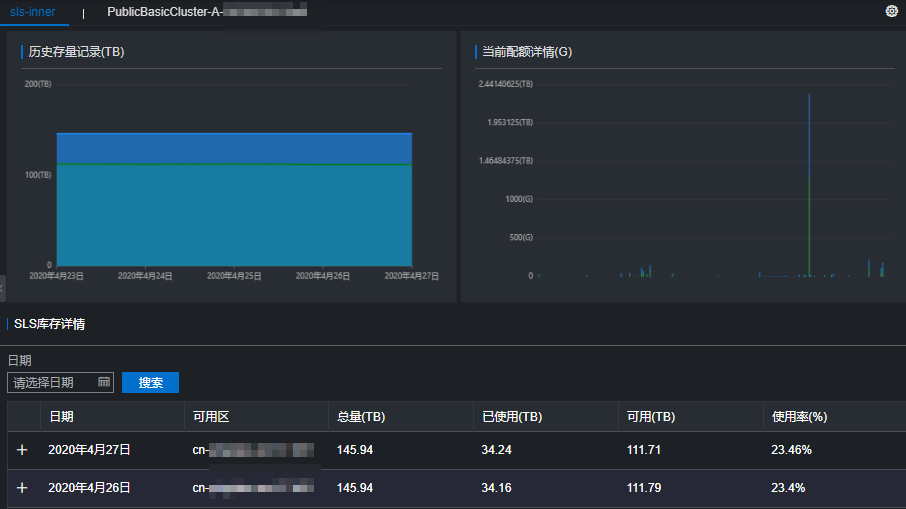Expand the 2020年4月27日 row
The height and width of the screenshot is (509, 906).
click(22, 450)
